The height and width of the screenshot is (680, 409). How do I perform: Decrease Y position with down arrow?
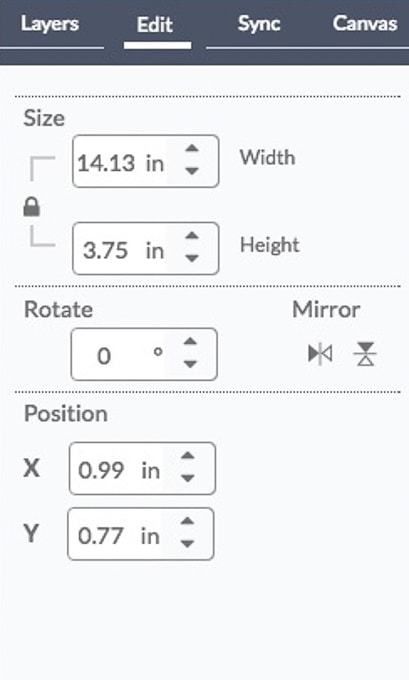click(x=187, y=543)
